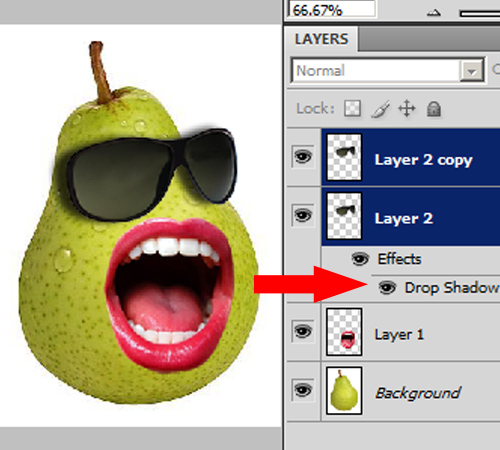Select the Background pear thumbnail
500x450 pixels.
point(344,391)
